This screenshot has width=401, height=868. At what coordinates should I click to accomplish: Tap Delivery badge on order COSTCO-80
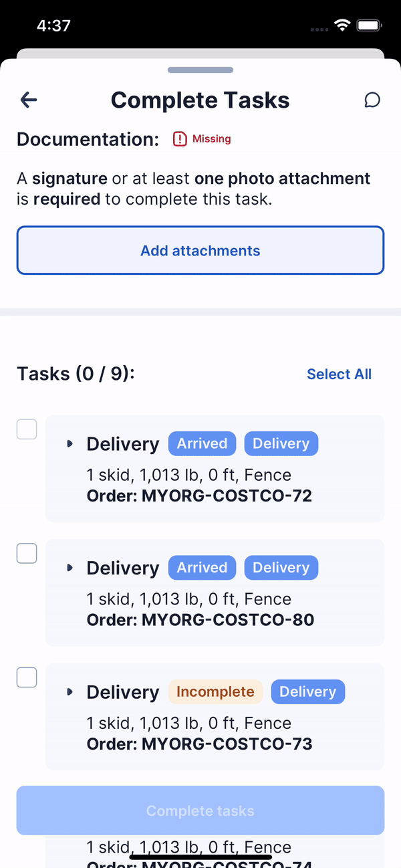click(281, 568)
